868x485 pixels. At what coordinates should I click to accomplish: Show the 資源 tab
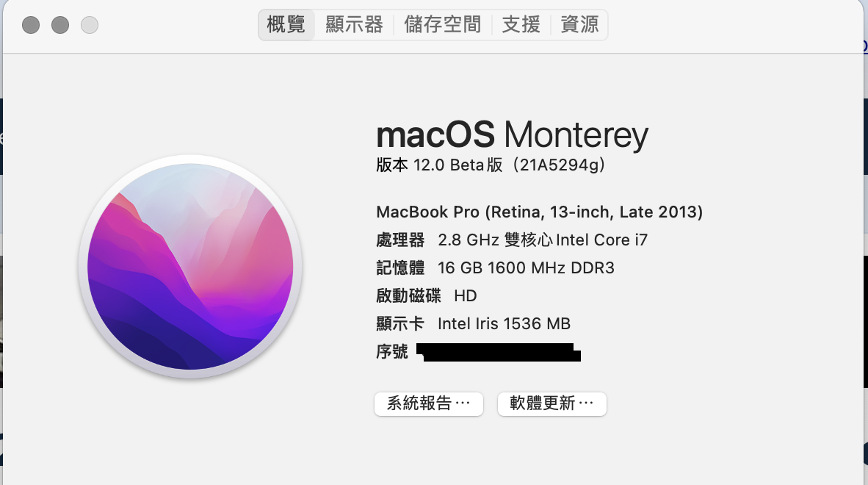[579, 25]
